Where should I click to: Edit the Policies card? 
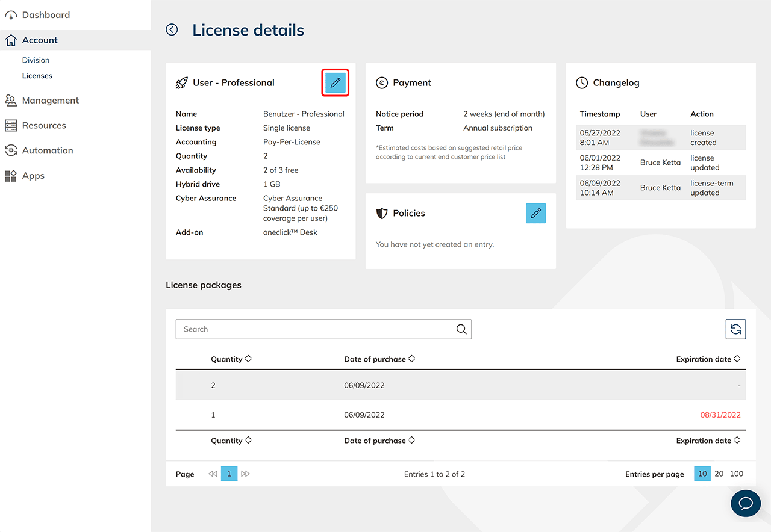[x=535, y=213]
